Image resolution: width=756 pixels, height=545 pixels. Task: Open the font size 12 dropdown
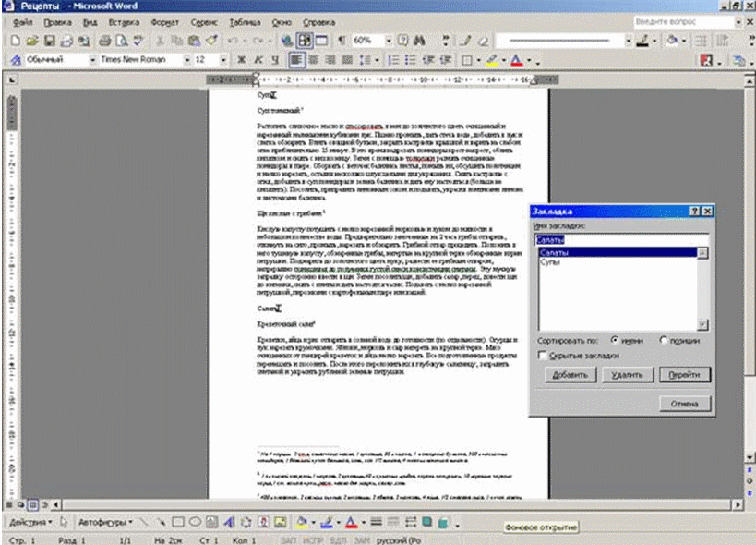click(x=223, y=60)
